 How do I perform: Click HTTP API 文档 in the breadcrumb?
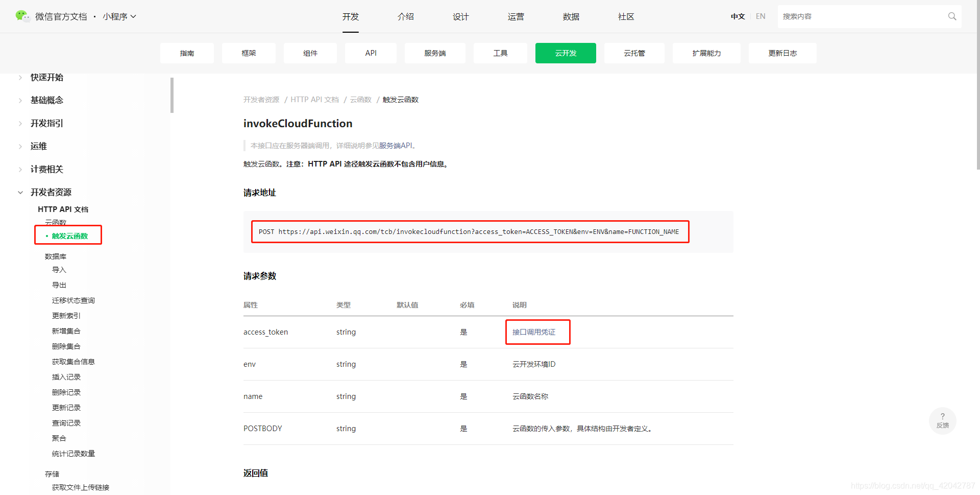[314, 100]
